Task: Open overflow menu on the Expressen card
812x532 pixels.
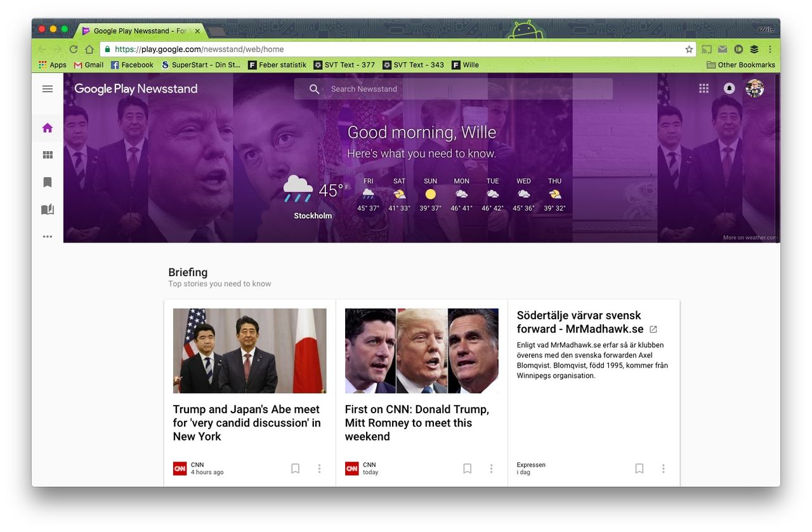Action: pyautogui.click(x=664, y=468)
